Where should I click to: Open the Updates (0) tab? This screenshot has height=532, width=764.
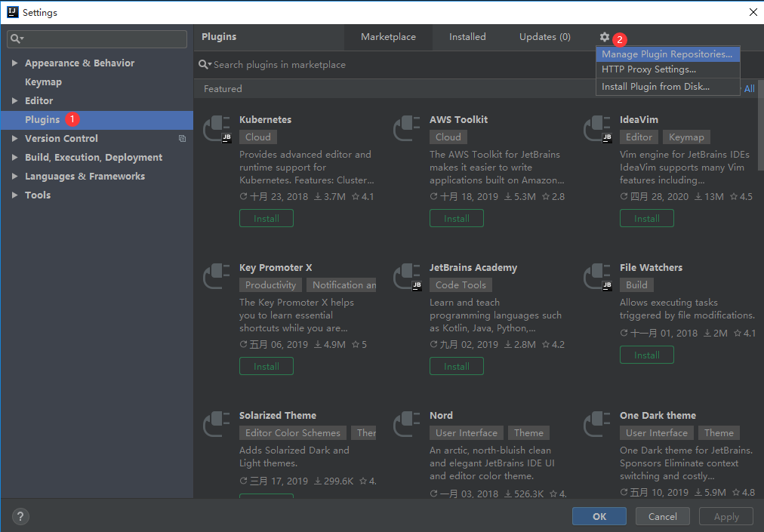(x=545, y=37)
